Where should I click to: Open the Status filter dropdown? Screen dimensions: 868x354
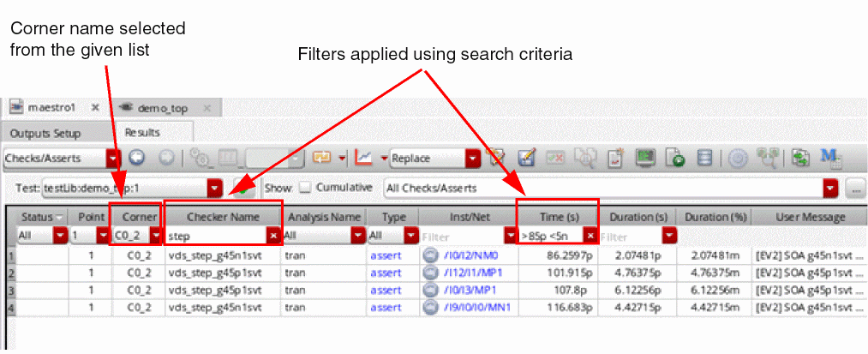(60, 236)
